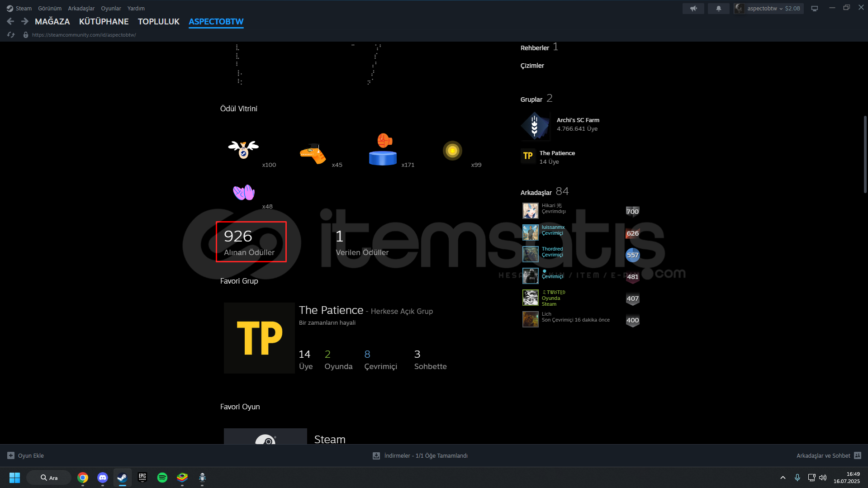Open Arkadaşlar ve Sohbet panel
This screenshot has width=868, height=488.
click(x=829, y=455)
